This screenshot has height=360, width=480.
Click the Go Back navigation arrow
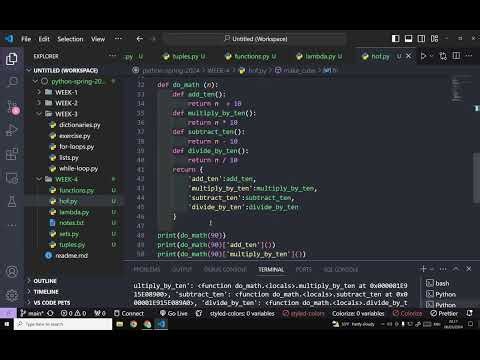(140, 39)
